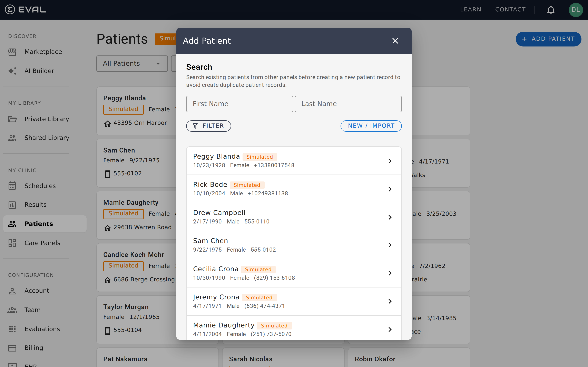Image resolution: width=588 pixels, height=367 pixels.
Task: Click the NEW / IMPORT button
Action: (371, 126)
